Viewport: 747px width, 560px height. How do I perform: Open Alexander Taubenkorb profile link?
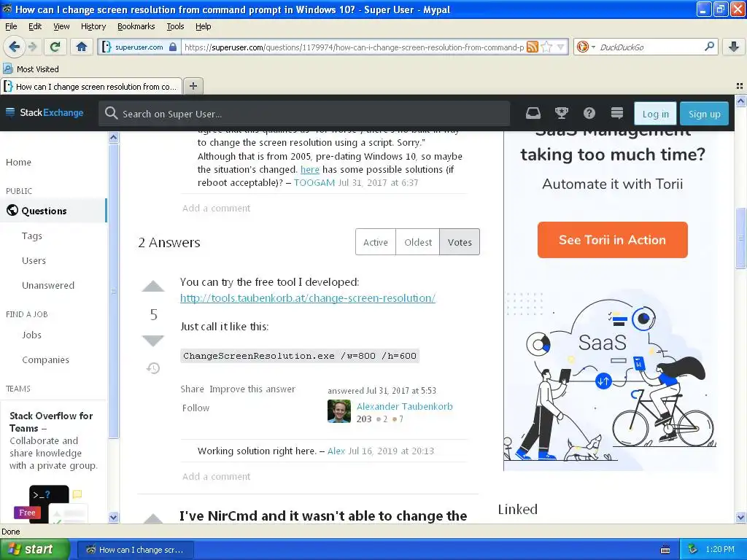click(404, 406)
